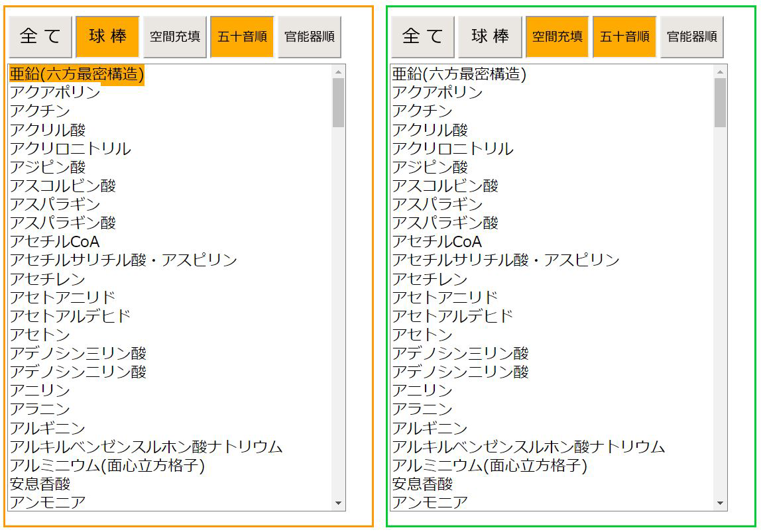Pick アスコルビン酸 in orange panel list

point(63,186)
